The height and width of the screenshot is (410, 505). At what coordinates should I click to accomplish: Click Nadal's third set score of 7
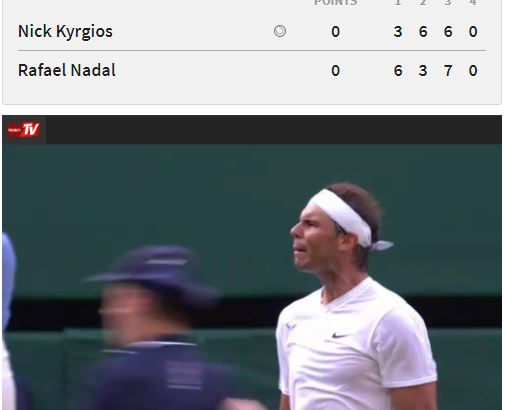[448, 71]
